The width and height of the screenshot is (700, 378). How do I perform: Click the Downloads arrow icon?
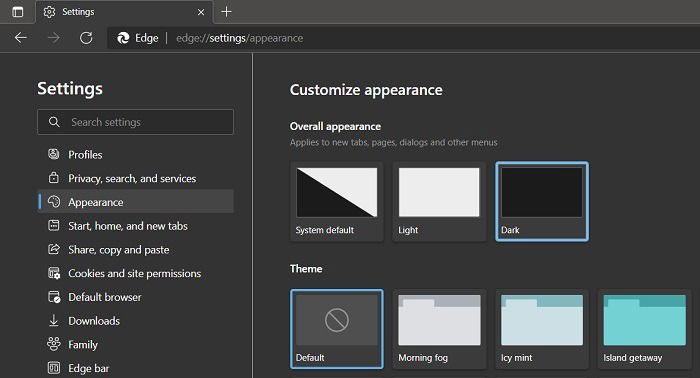click(x=54, y=320)
